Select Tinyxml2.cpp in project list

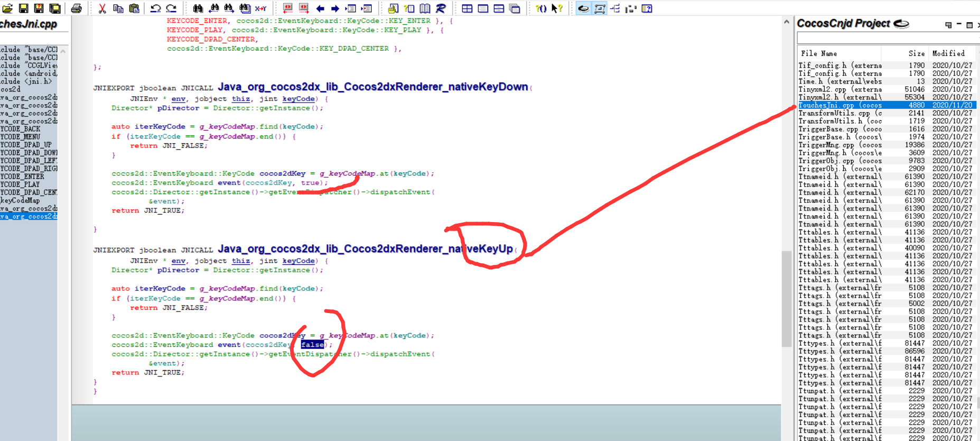pyautogui.click(x=886, y=89)
